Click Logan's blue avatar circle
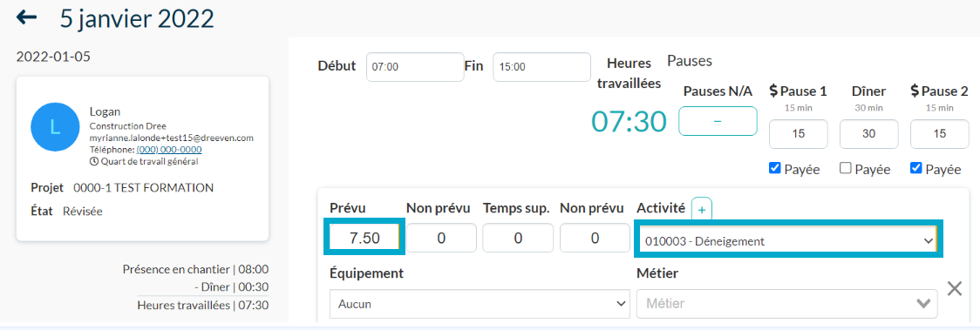The width and height of the screenshot is (980, 330). click(x=55, y=127)
